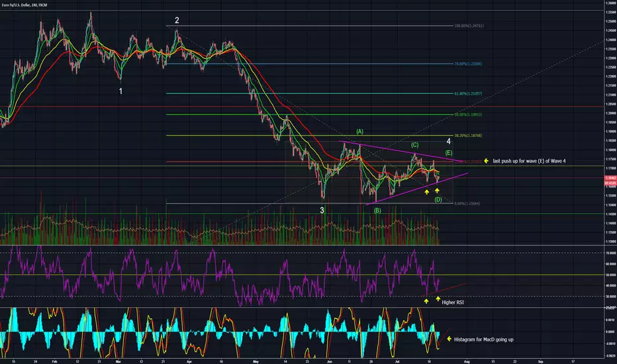The height and width of the screenshot is (364, 617).
Task: Click the note 'last push up for wave (E)'
Action: pyautogui.click(x=529, y=161)
